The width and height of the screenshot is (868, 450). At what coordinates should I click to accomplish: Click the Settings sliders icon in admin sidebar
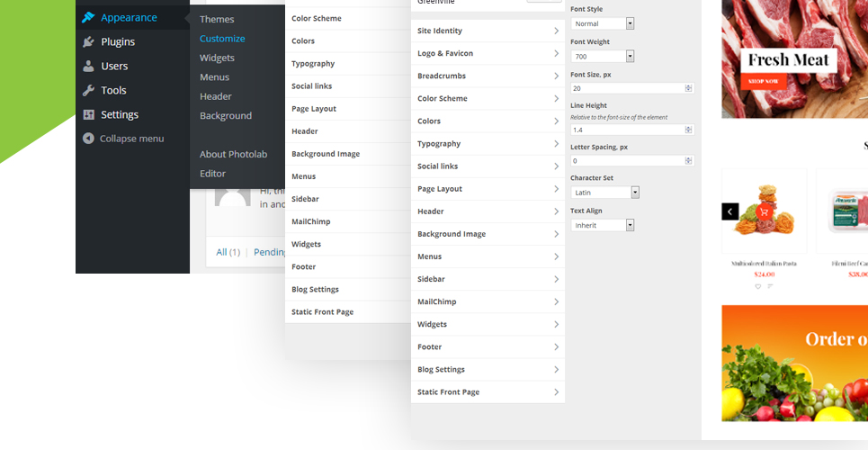[88, 114]
